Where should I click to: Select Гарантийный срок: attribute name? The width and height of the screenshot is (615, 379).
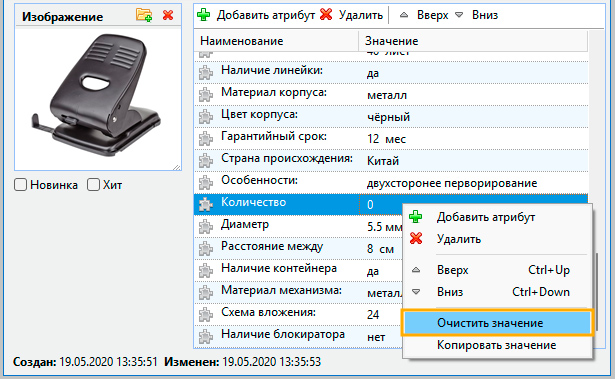coord(274,136)
